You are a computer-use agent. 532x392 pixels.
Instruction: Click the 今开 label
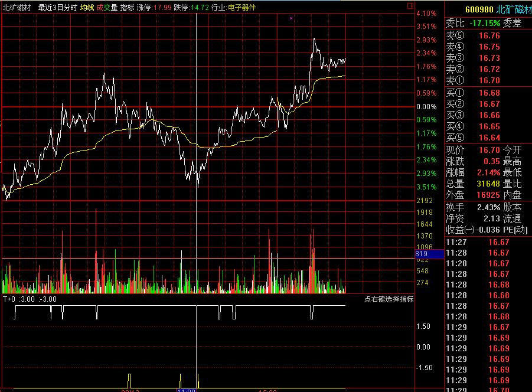(512, 150)
